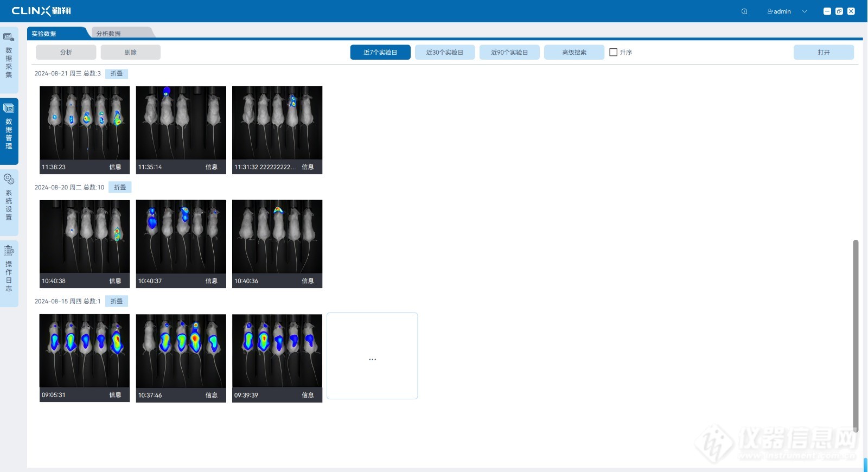Collapse the 2024-08-21 experiment group
This screenshot has width=868, height=472.
tap(117, 74)
